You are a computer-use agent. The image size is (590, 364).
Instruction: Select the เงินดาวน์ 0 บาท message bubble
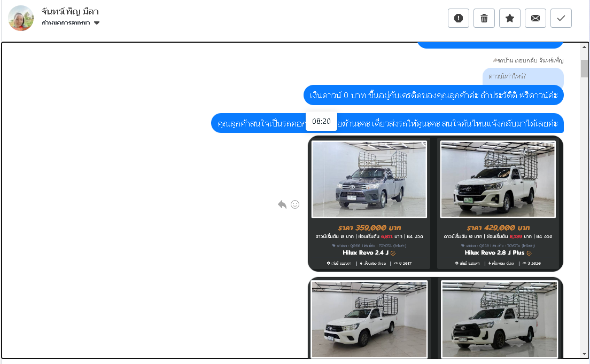click(433, 96)
